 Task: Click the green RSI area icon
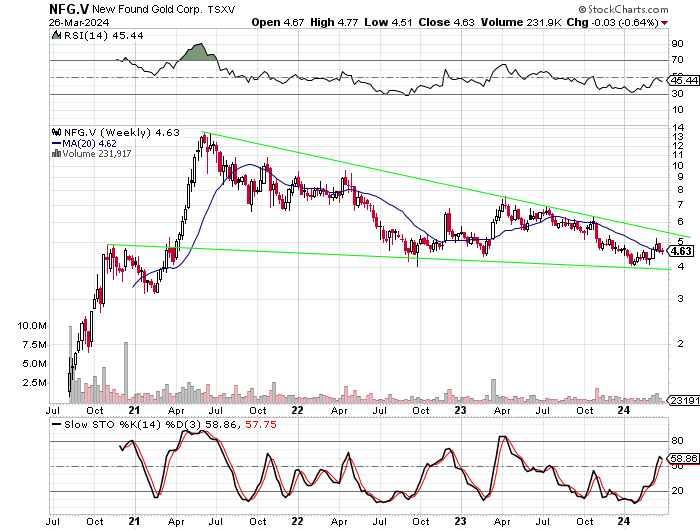[56, 35]
